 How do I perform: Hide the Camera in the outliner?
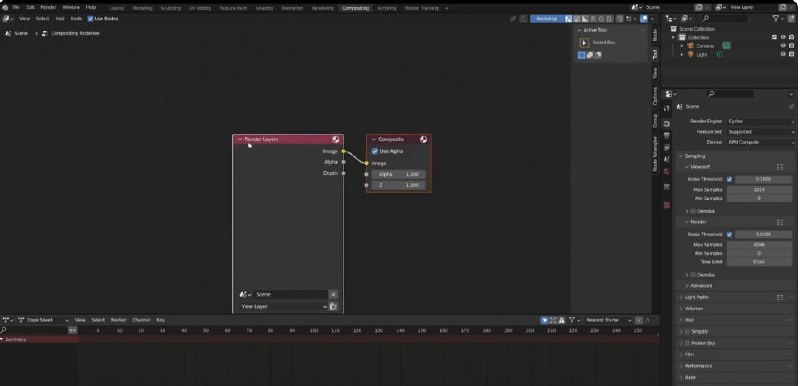click(x=783, y=45)
